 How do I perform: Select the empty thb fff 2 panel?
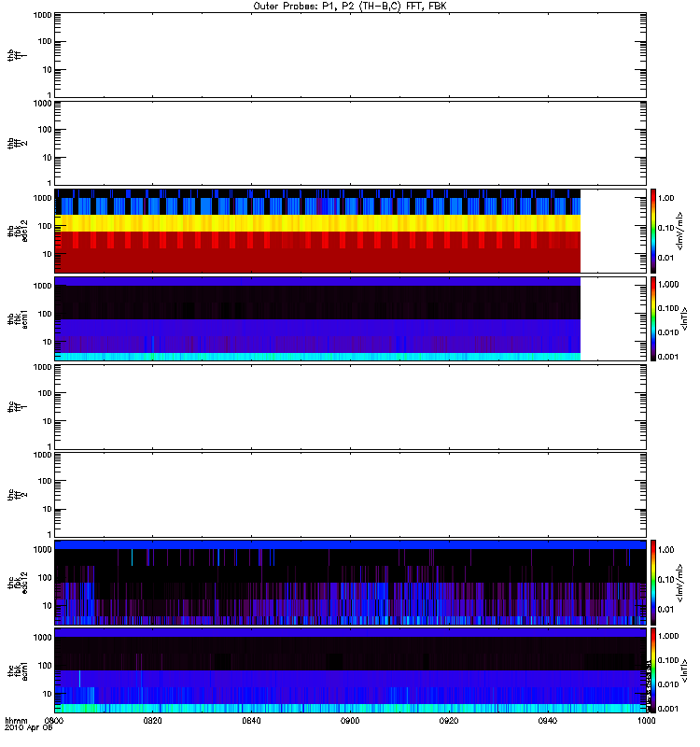coord(350,143)
